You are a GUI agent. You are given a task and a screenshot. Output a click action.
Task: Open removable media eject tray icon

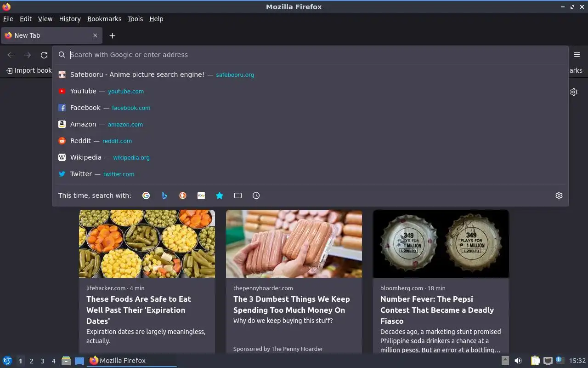tap(505, 361)
